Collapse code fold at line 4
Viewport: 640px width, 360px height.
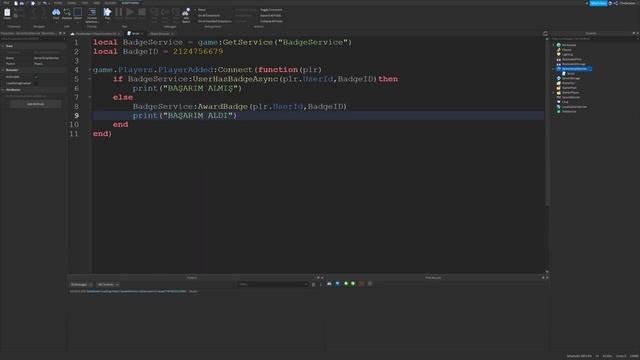[x=90, y=70]
